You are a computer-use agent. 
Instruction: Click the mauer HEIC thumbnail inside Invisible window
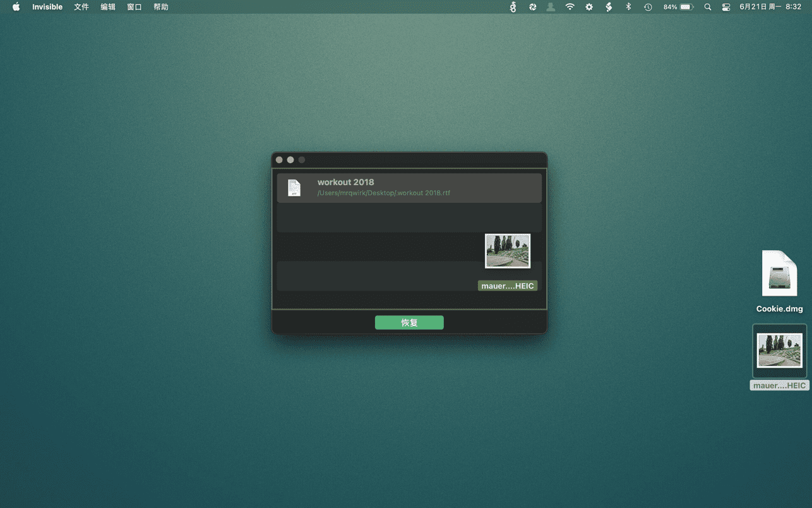point(508,251)
